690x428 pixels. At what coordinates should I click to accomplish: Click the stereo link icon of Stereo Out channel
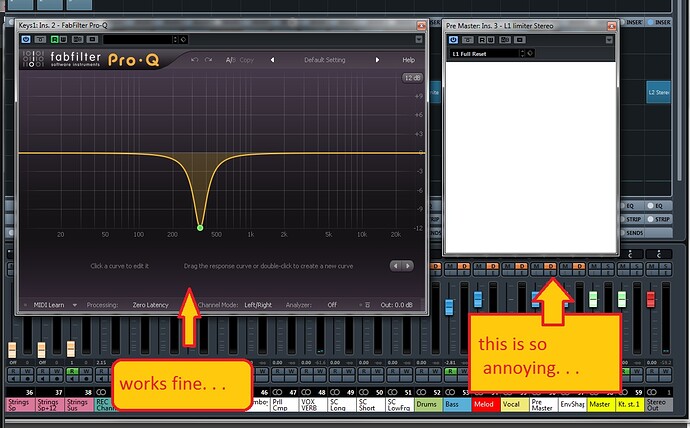click(652, 392)
